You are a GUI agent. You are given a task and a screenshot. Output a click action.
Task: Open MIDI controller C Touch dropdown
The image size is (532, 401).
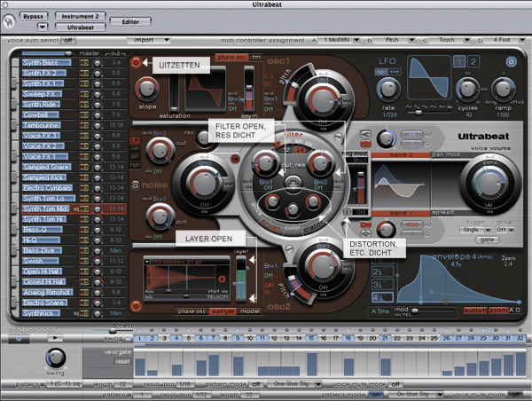[x=450, y=40]
